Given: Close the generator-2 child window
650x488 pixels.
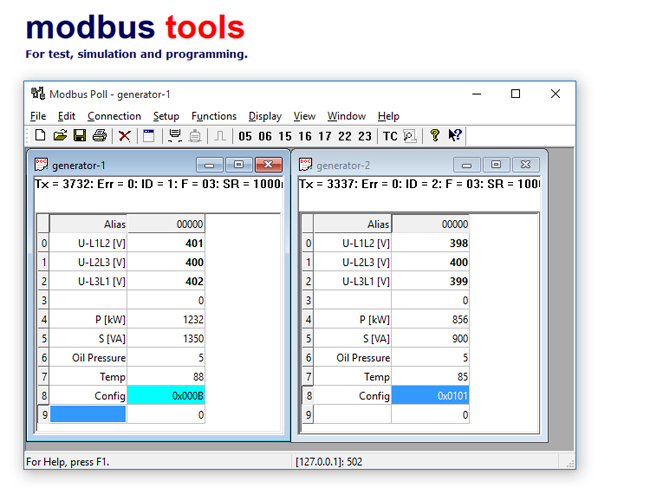Looking at the screenshot, I should click(x=526, y=165).
